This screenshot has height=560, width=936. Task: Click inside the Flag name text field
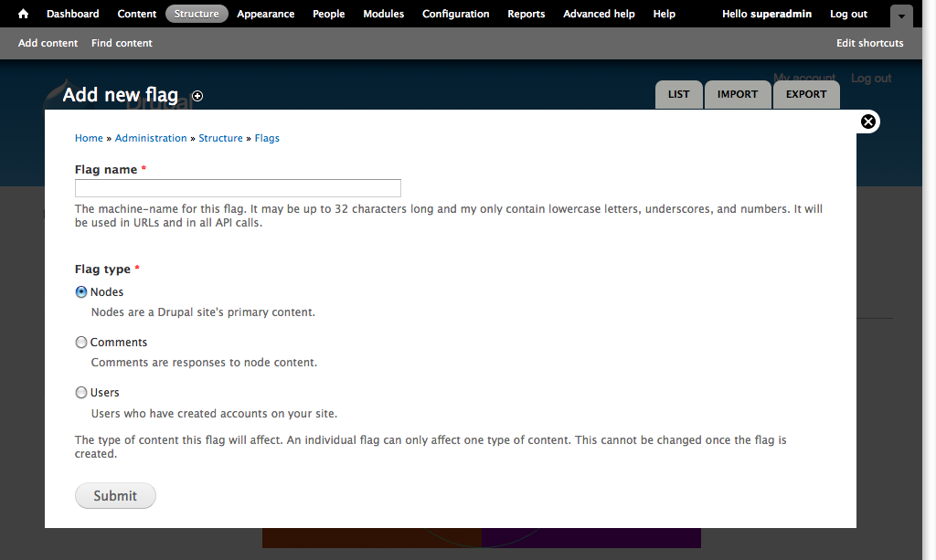[x=238, y=187]
